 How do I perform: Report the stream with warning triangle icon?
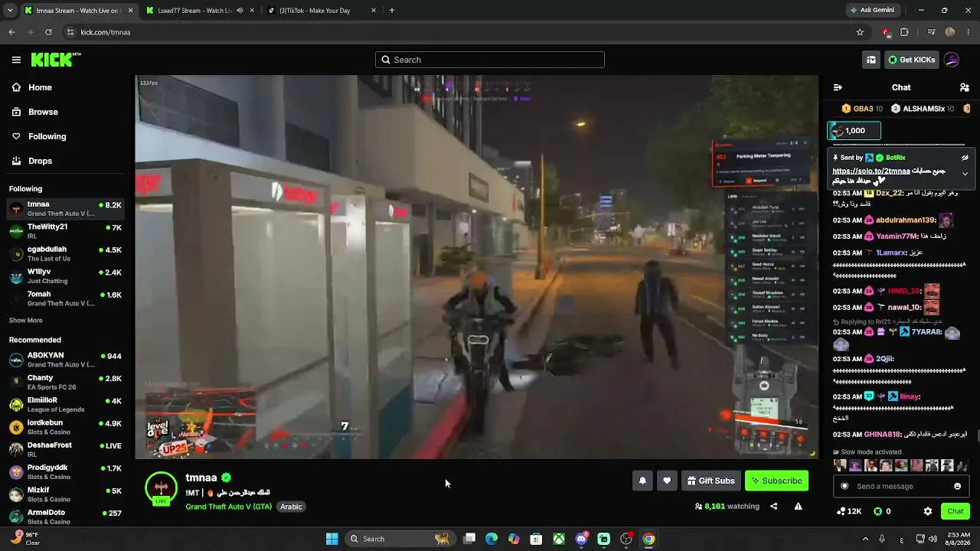tap(798, 506)
